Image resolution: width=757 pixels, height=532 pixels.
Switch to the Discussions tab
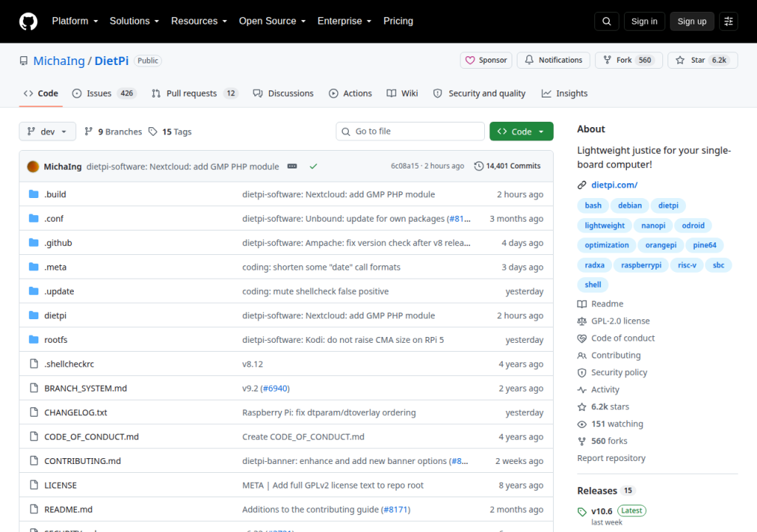[283, 93]
